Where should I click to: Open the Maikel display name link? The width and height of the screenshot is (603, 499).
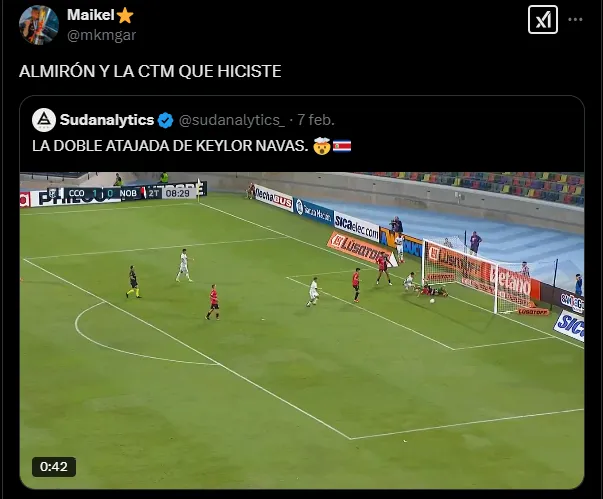click(x=91, y=15)
